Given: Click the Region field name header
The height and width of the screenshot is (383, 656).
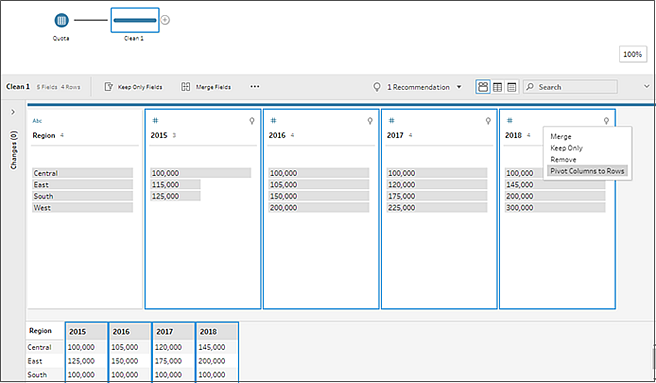Looking at the screenshot, I should click(x=44, y=135).
